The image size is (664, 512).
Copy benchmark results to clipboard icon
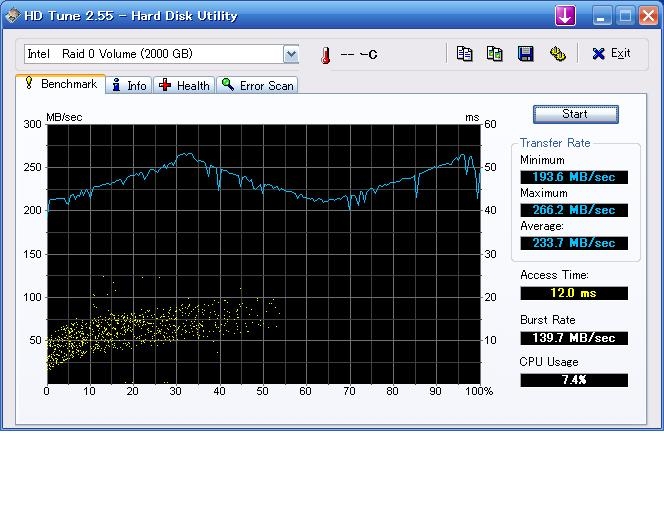pyautogui.click(x=464, y=54)
